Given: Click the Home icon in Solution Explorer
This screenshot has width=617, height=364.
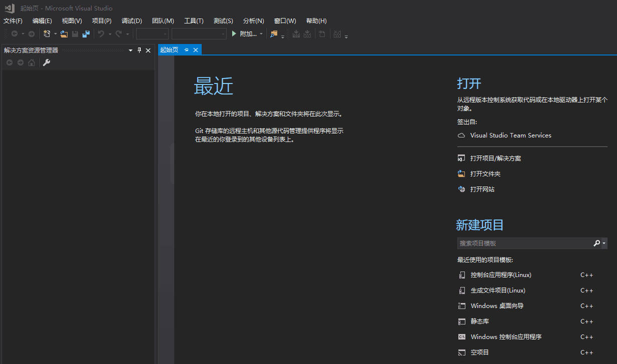Looking at the screenshot, I should click(x=32, y=62).
